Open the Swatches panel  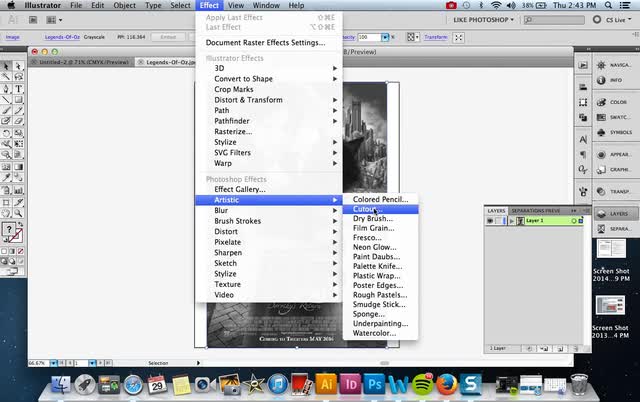coord(613,118)
